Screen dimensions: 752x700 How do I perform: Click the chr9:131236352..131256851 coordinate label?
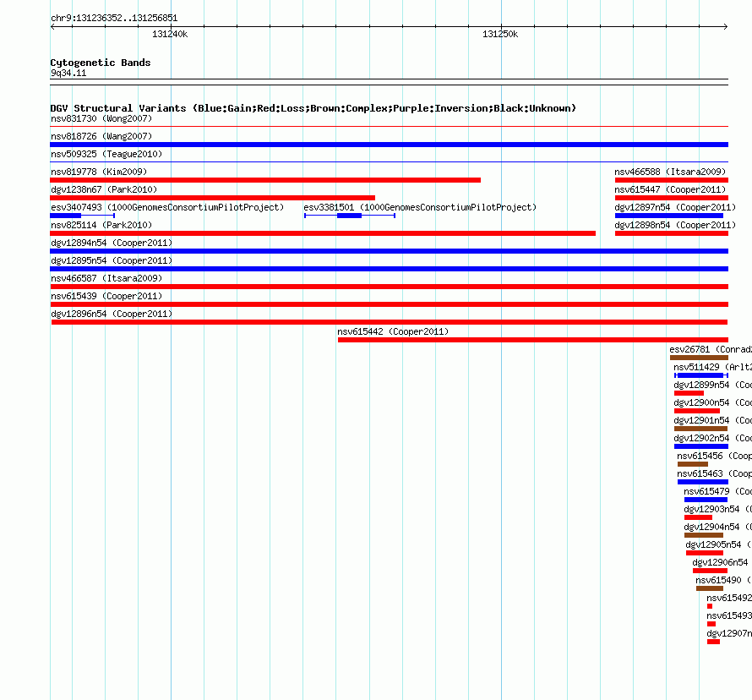[x=114, y=18]
